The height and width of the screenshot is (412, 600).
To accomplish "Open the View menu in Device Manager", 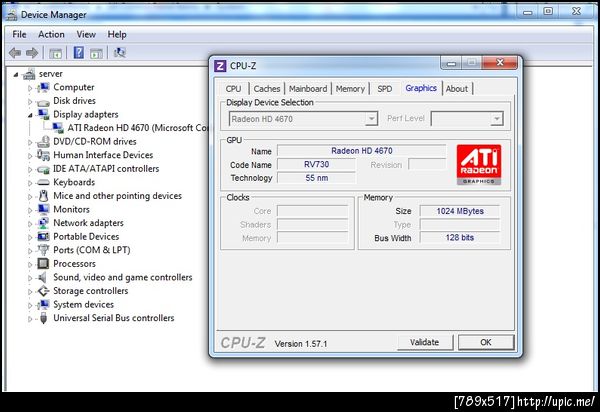I will click(86, 34).
